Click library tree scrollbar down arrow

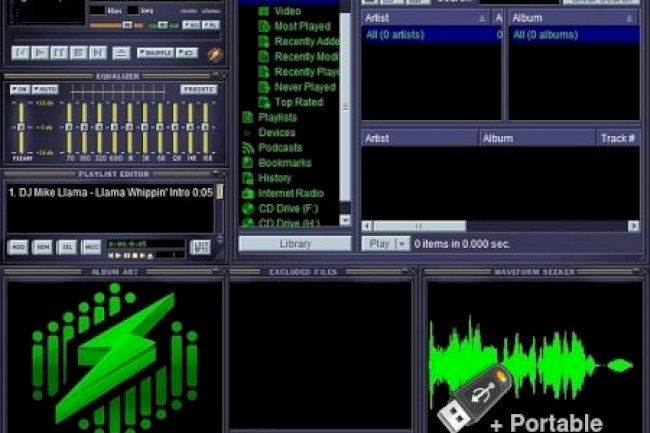tap(345, 220)
